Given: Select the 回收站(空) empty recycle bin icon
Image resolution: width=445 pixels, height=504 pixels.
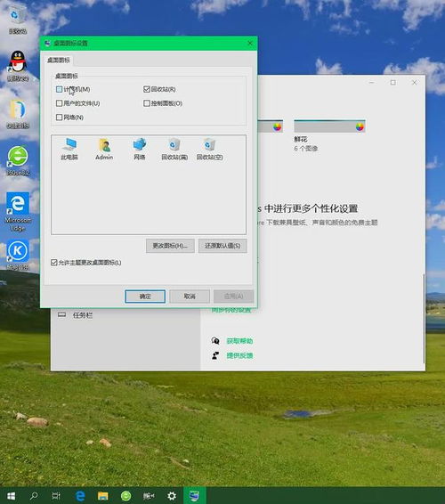Looking at the screenshot, I should (x=209, y=149).
